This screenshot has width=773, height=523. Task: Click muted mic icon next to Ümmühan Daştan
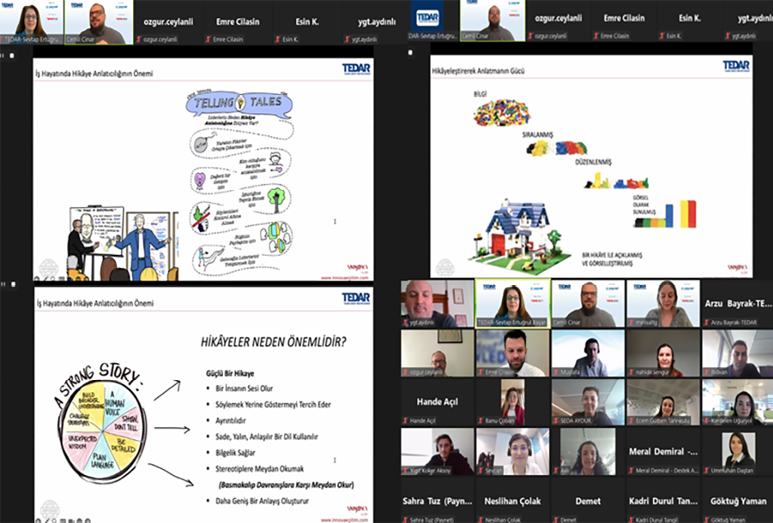pyautogui.click(x=705, y=470)
